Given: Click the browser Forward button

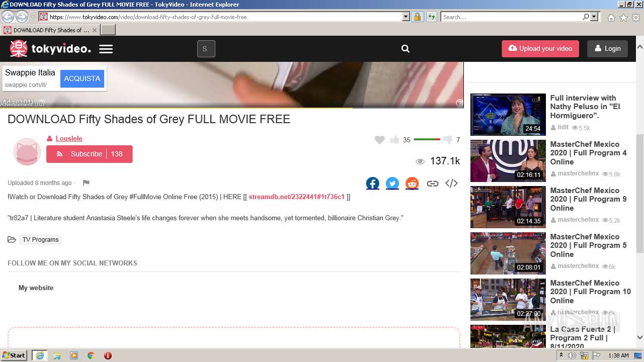Looking at the screenshot, I should click(x=22, y=17).
